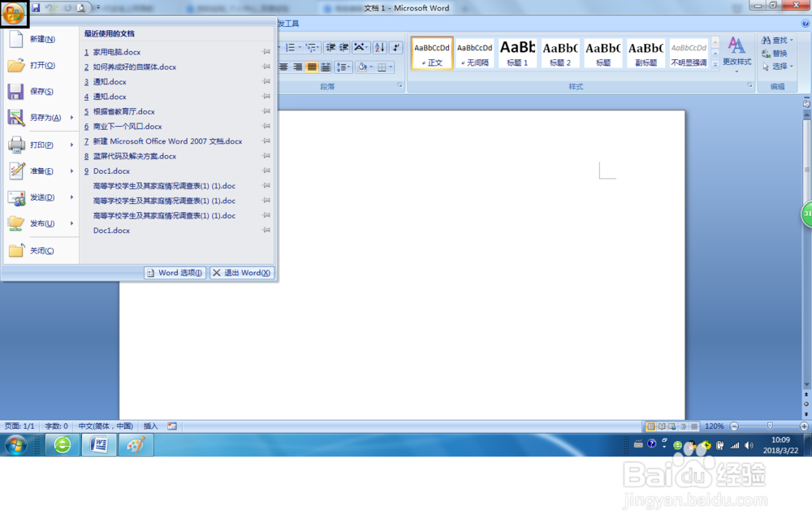
Task: Click the 插入 insert mode indicator
Action: click(x=151, y=426)
